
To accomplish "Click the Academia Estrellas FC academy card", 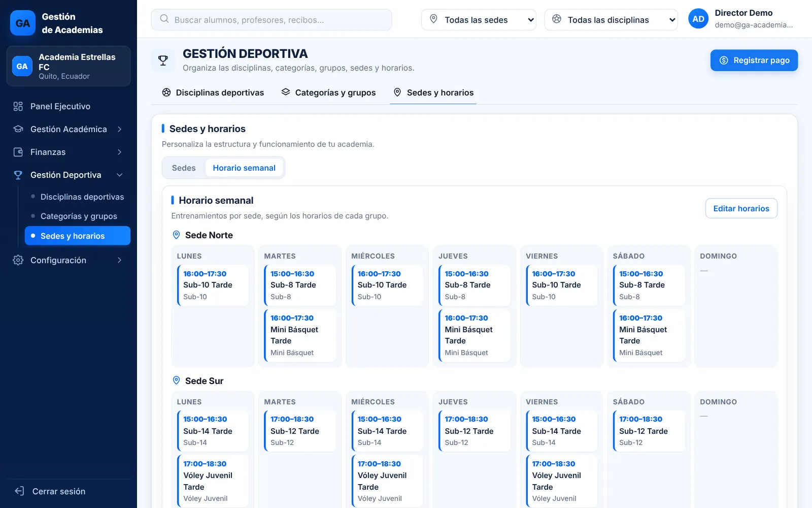I will (x=69, y=66).
